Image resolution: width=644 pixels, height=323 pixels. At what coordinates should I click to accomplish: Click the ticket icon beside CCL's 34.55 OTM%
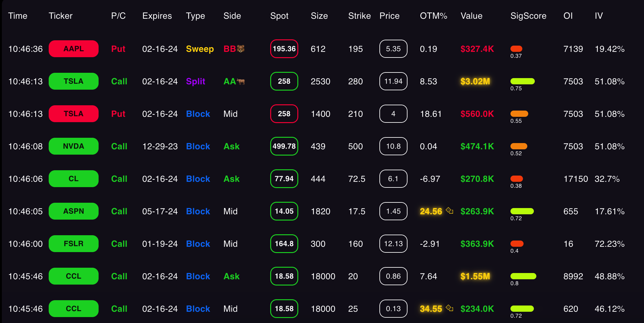point(450,308)
